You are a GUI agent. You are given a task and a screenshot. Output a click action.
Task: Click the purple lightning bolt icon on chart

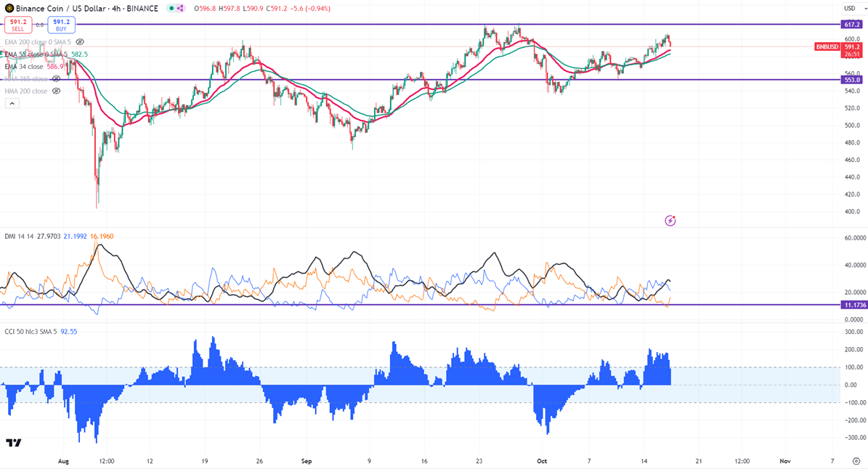pos(670,221)
